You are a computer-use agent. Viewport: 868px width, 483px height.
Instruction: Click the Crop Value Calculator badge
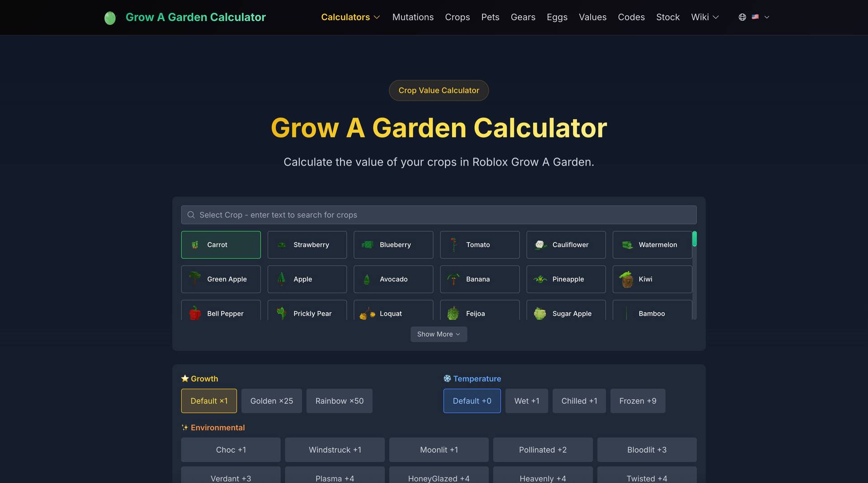438,90
